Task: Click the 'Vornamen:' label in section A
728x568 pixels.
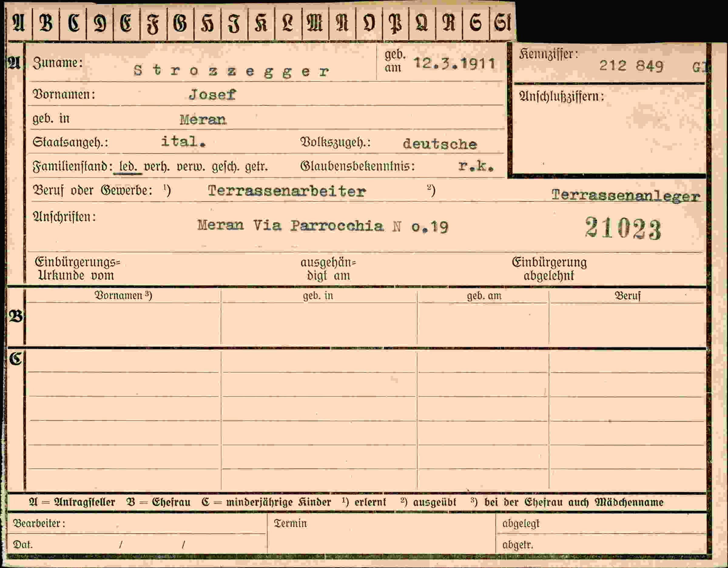Action: tap(64, 94)
